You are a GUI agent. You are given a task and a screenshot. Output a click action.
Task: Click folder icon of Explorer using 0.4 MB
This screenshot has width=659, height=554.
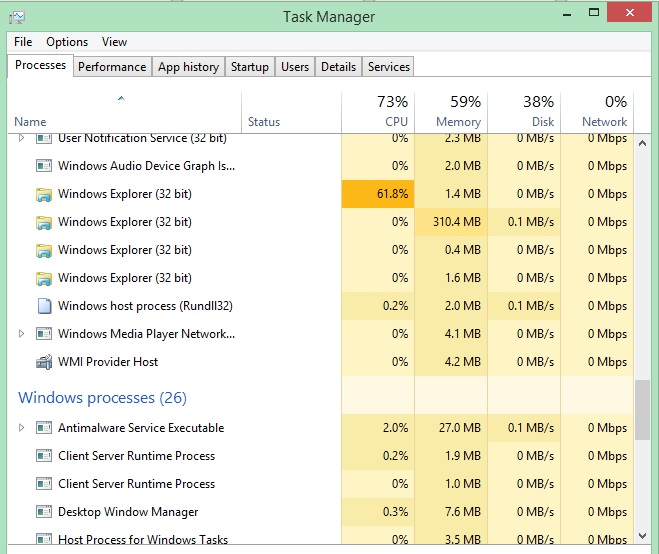44,251
